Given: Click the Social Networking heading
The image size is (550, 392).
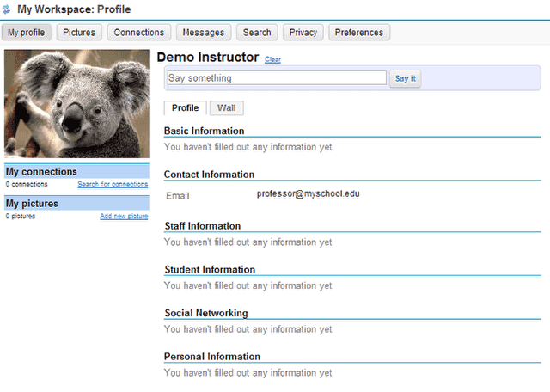Looking at the screenshot, I should coord(206,313).
